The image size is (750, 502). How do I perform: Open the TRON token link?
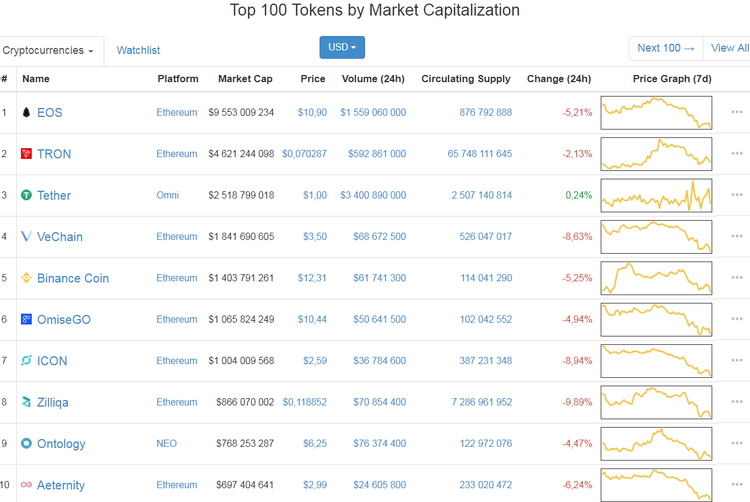tap(54, 154)
